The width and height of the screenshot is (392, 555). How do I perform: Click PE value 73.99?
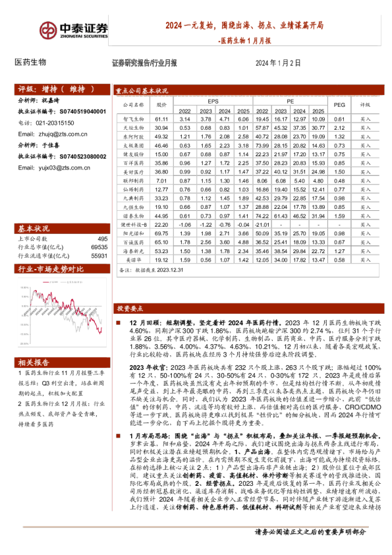(x=262, y=146)
